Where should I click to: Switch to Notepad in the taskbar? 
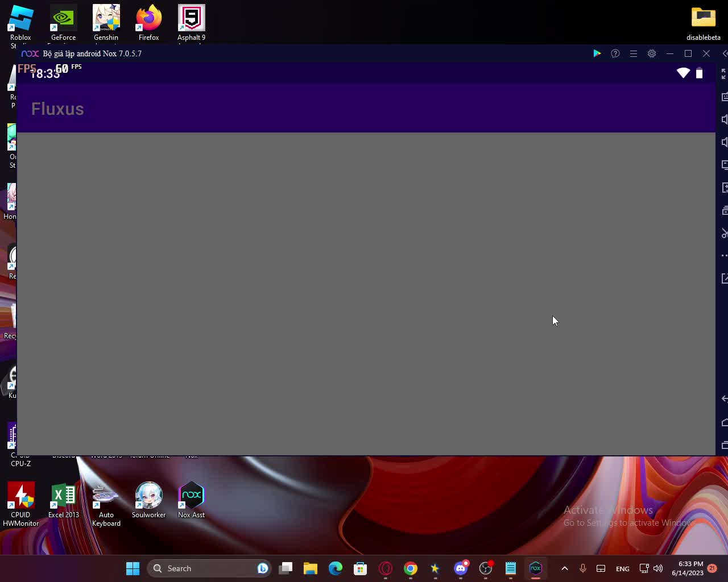pos(511,568)
